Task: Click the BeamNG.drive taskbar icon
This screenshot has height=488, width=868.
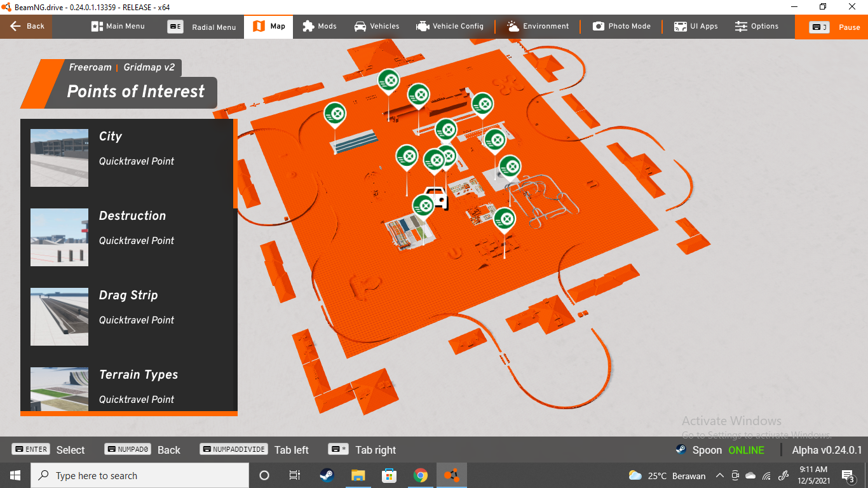Action: pos(451,475)
